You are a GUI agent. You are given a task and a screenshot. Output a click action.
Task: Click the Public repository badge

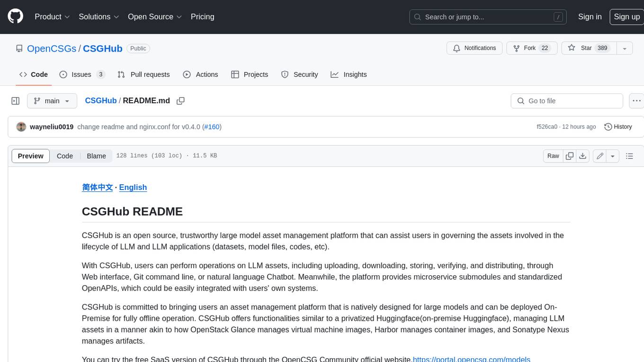click(138, 48)
